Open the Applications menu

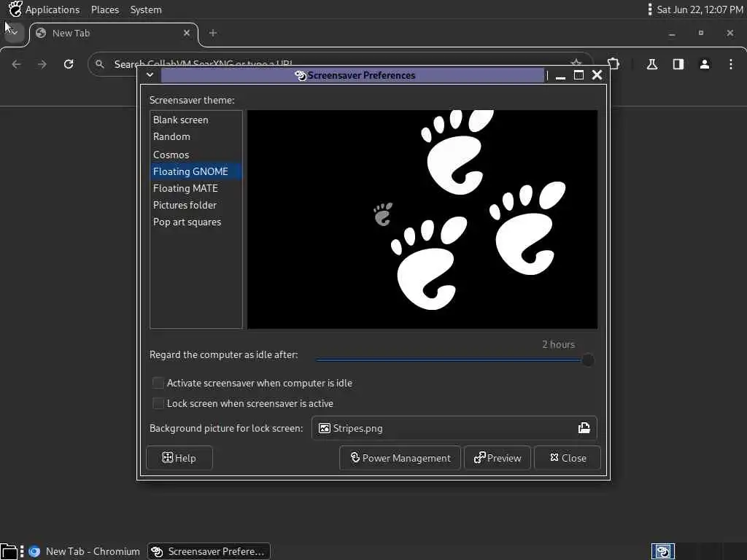click(53, 9)
